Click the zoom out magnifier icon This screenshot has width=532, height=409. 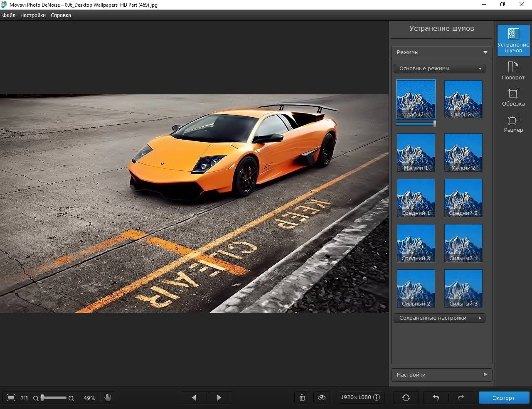(x=36, y=398)
